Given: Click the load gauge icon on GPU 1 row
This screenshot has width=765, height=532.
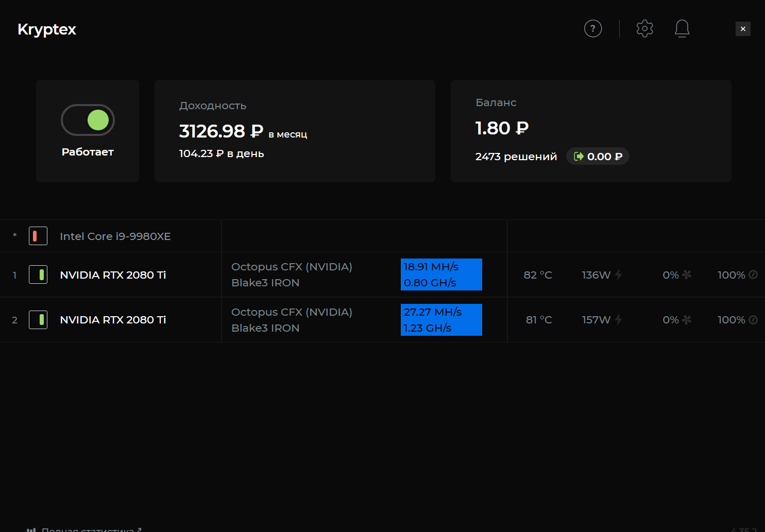Looking at the screenshot, I should [x=753, y=274].
